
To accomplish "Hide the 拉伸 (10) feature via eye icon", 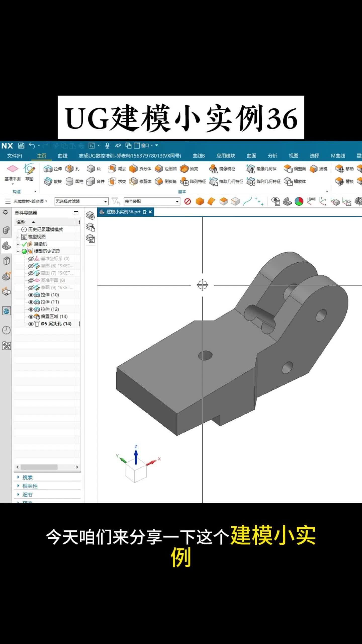I will coord(31,295).
